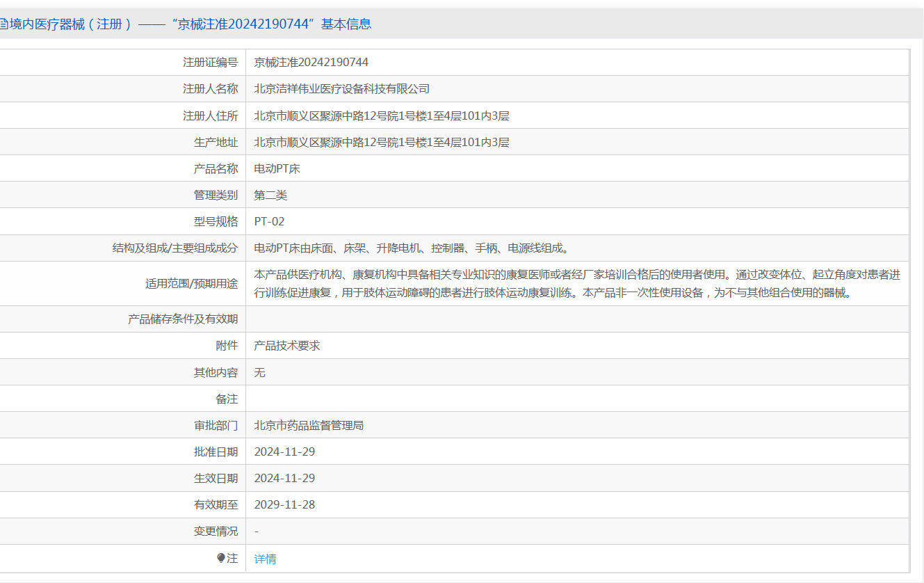Select the 附件 label

point(227,346)
